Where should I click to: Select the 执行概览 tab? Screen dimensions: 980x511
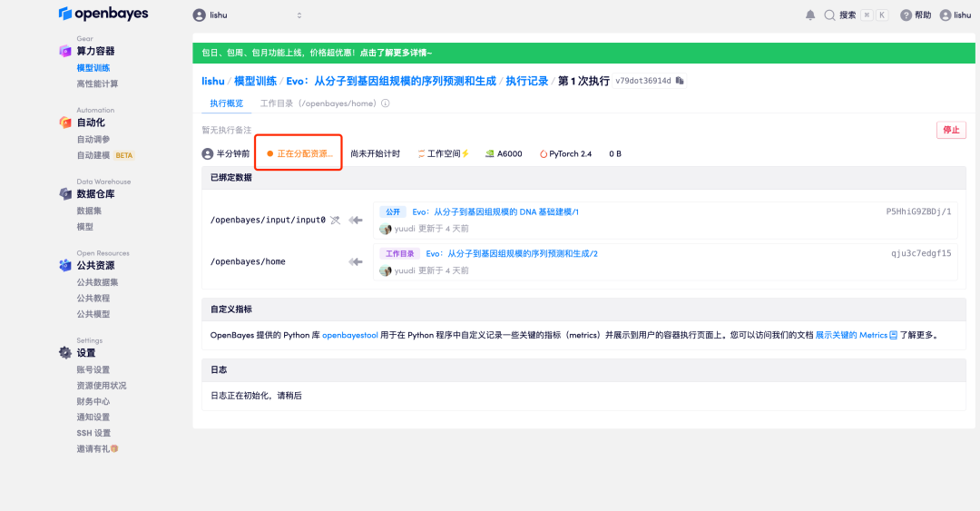click(x=226, y=103)
